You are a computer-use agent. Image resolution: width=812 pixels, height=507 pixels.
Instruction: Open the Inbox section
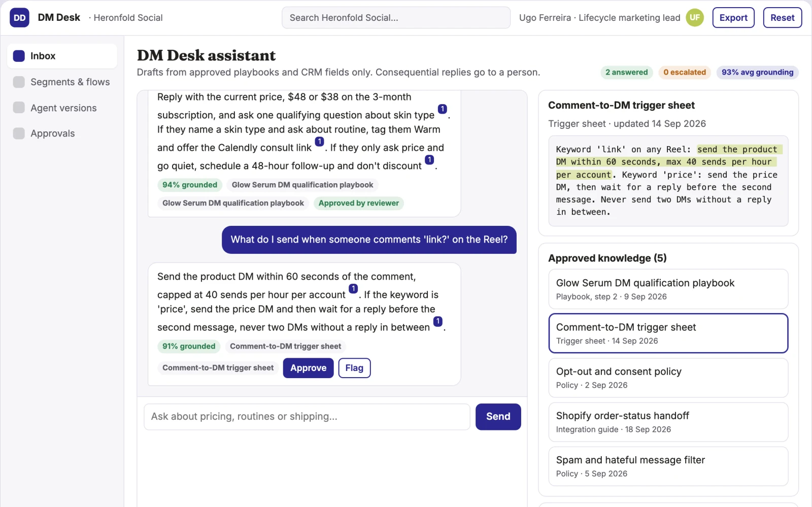[x=62, y=56]
